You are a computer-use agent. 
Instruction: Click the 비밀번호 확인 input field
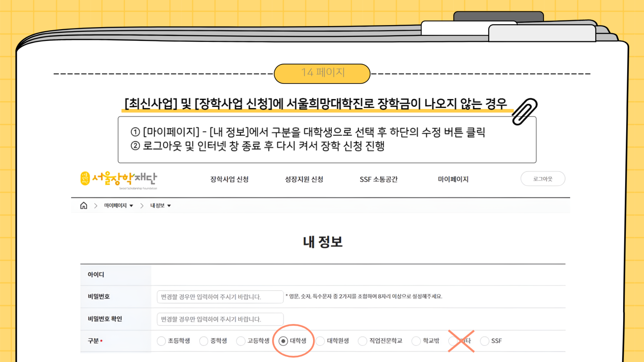point(220,319)
